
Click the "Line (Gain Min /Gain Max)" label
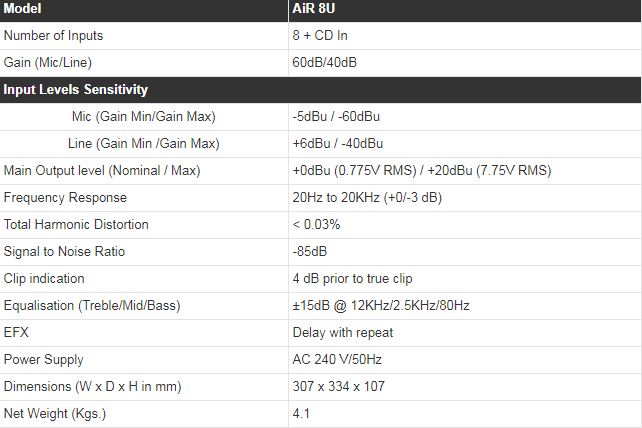[x=144, y=143]
